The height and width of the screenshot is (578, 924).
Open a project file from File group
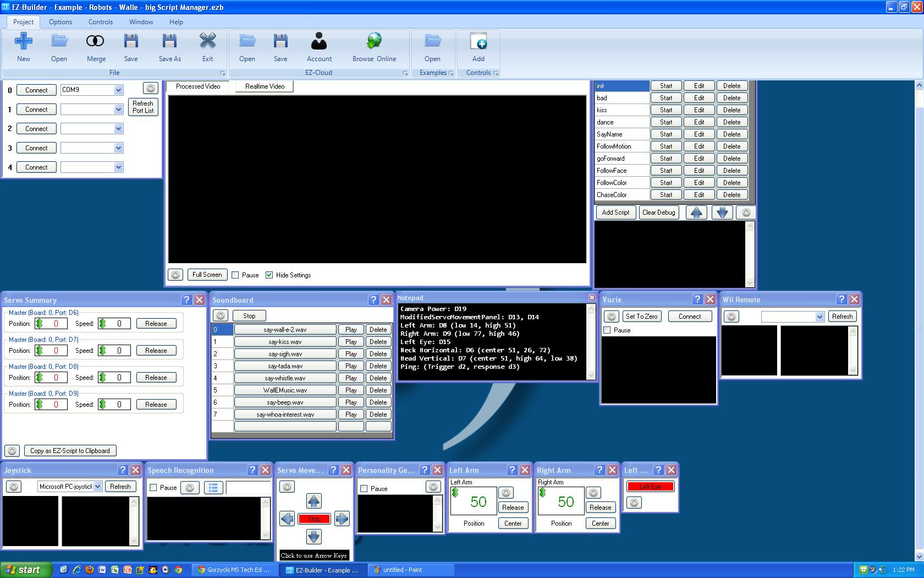pos(59,47)
